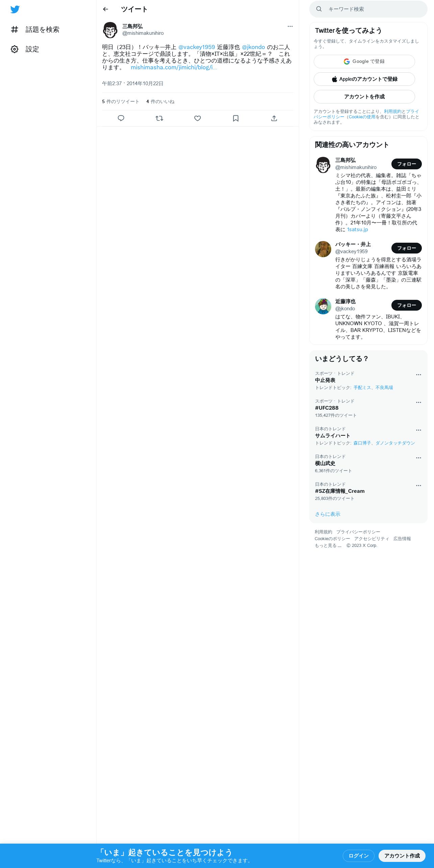Follow バッキー・井上 account
The image size is (434, 868).
tap(407, 248)
